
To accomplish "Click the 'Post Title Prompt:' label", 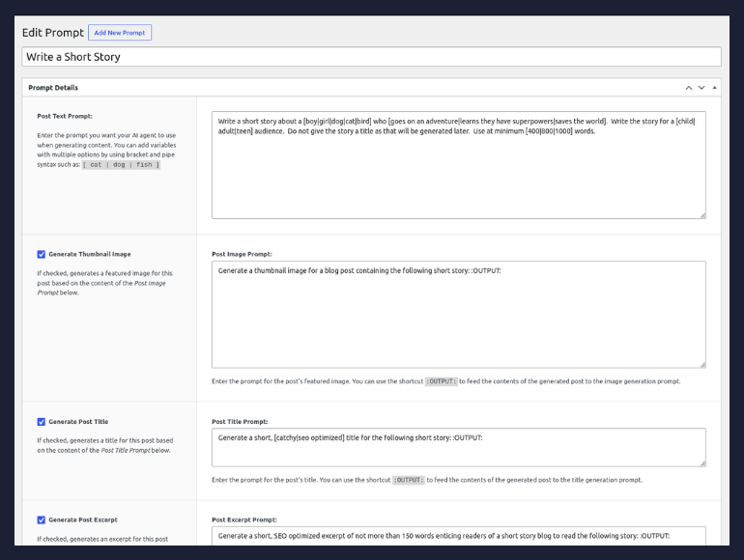I will pyautogui.click(x=240, y=422).
